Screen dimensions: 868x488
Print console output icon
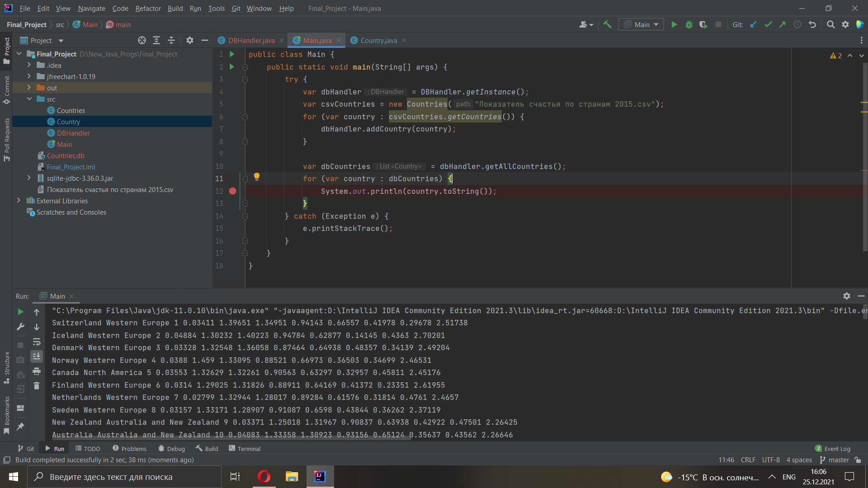(37, 371)
